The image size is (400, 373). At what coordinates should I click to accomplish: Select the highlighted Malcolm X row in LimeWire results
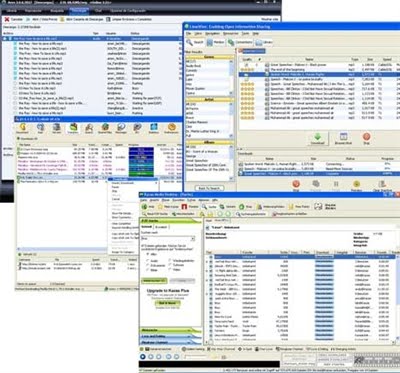(x=319, y=74)
